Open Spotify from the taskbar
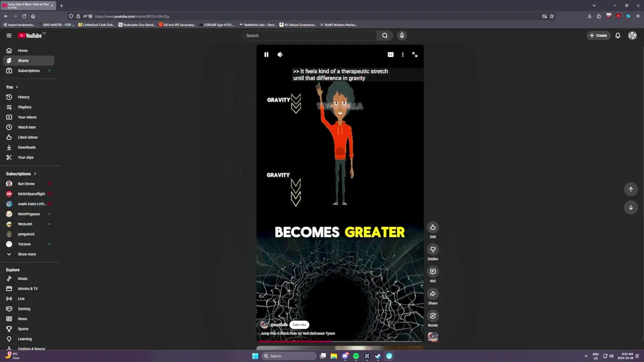Screen dimensions: 644x362 click(x=356, y=356)
